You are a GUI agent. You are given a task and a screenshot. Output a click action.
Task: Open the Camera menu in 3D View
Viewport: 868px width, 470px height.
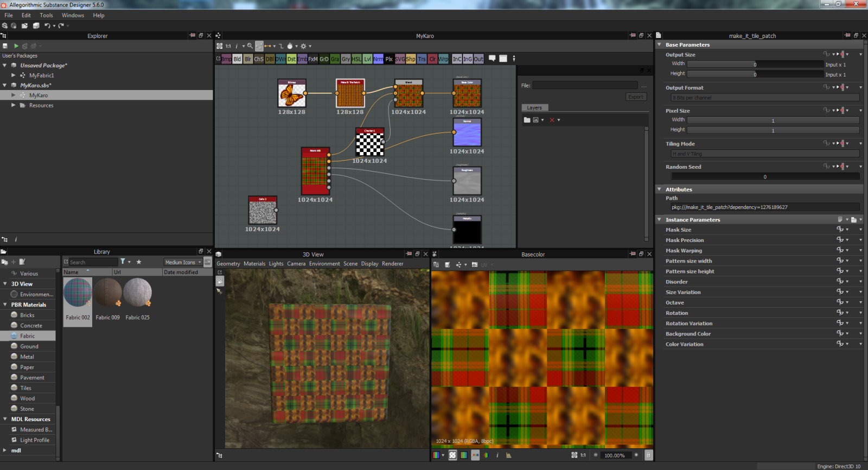pyautogui.click(x=296, y=264)
